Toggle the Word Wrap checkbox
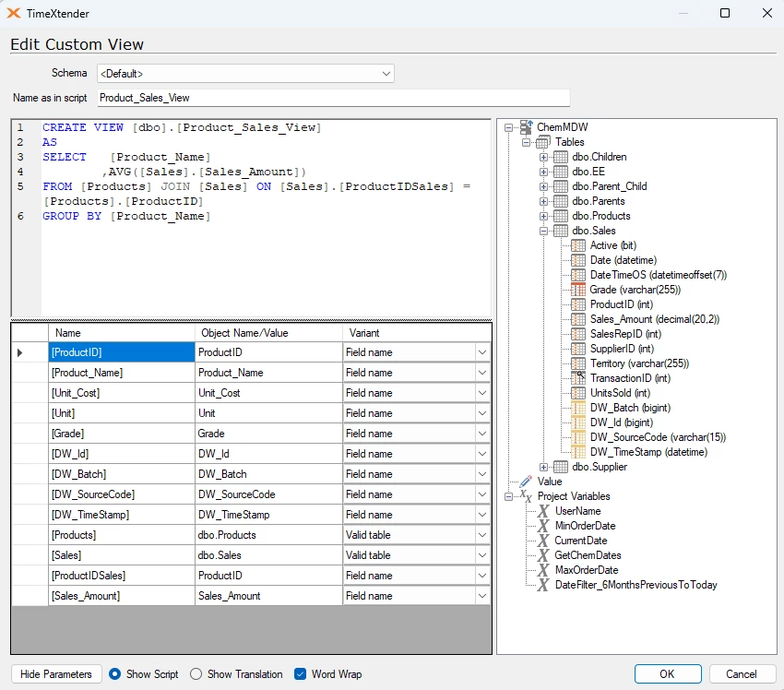Image resolution: width=784 pixels, height=690 pixels. pyautogui.click(x=300, y=674)
